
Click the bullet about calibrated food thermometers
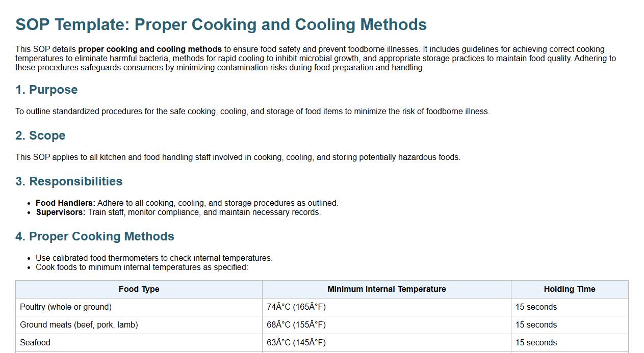click(x=154, y=258)
